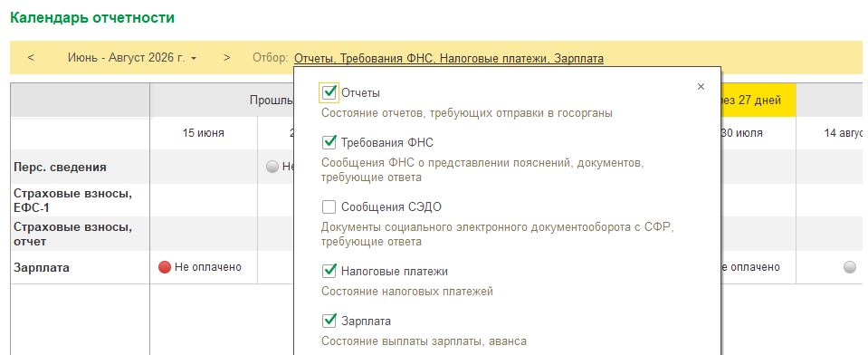Uncheck the Отчеты checkbox
Screen dimensions: 868x355
click(329, 92)
